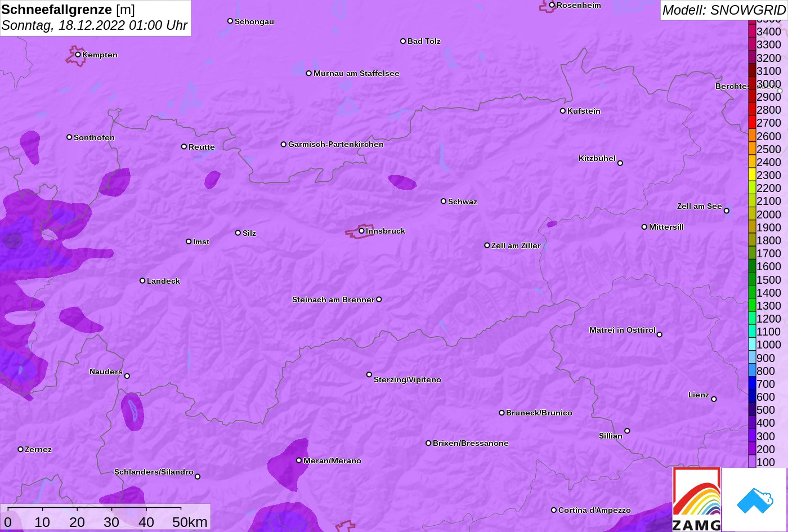Select the Rosenheim marker dot
This screenshot has height=532, width=788.
click(x=552, y=5)
